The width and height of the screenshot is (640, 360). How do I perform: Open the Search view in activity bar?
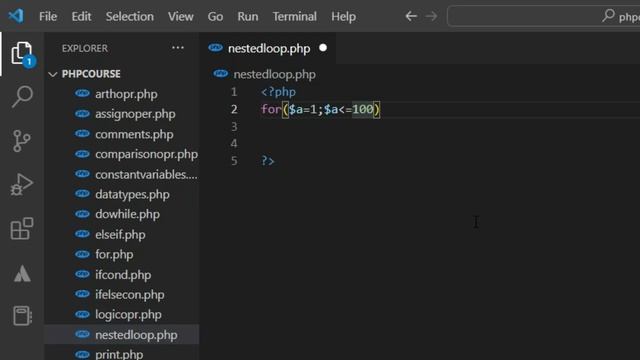click(22, 96)
